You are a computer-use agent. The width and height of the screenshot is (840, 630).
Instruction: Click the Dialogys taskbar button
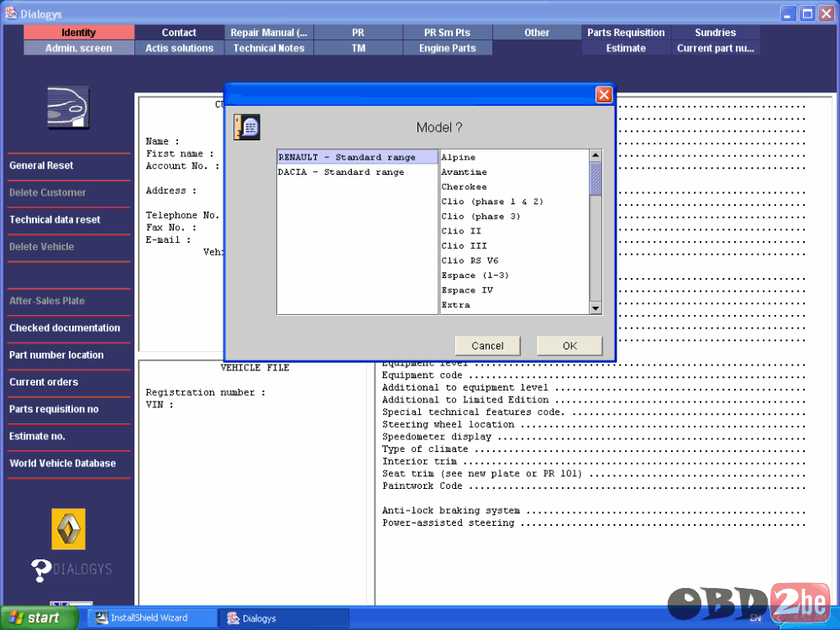[284, 617]
